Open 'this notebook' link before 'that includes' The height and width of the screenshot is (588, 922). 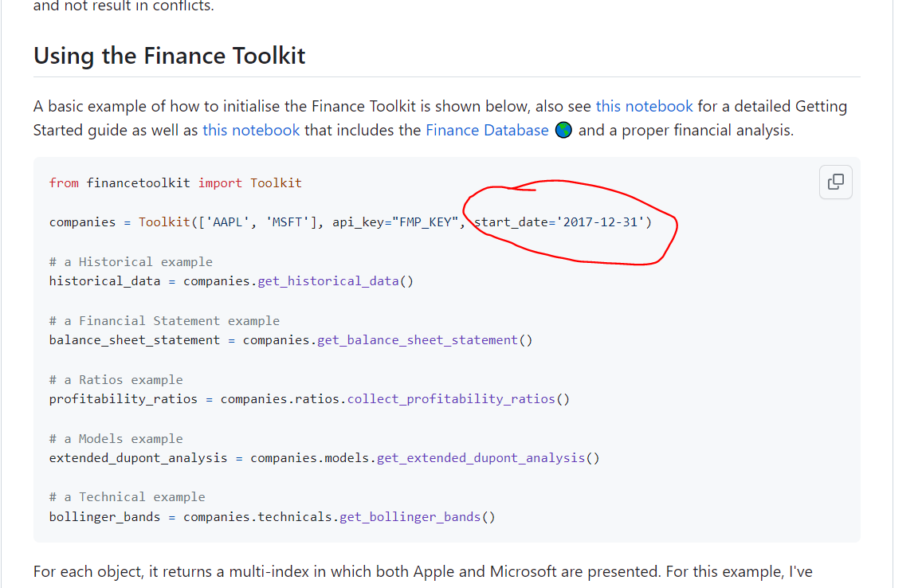coord(251,130)
